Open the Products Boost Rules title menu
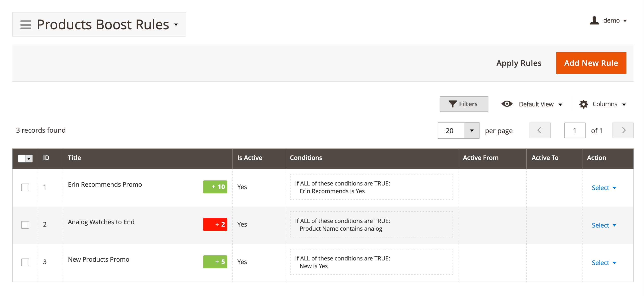This screenshot has height=296, width=644. pos(176,25)
